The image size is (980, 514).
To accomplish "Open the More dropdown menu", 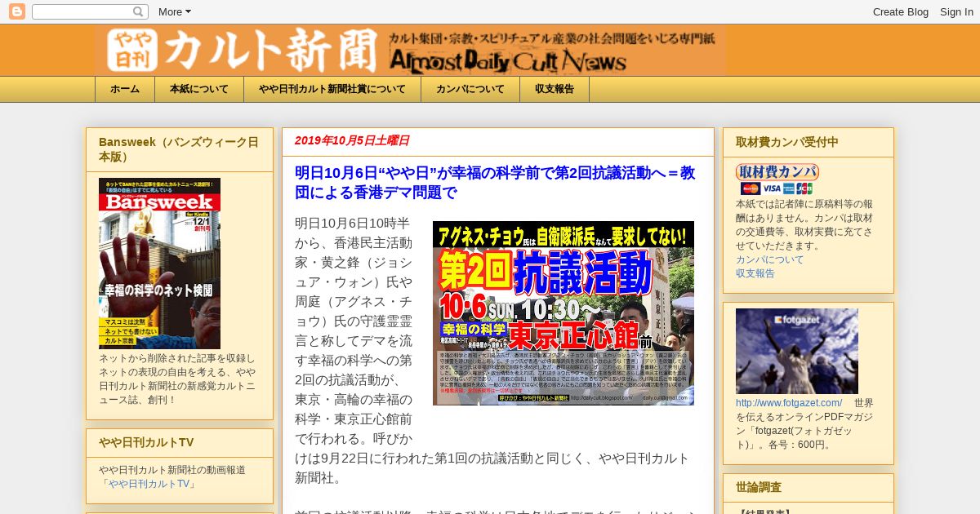I will (x=174, y=11).
